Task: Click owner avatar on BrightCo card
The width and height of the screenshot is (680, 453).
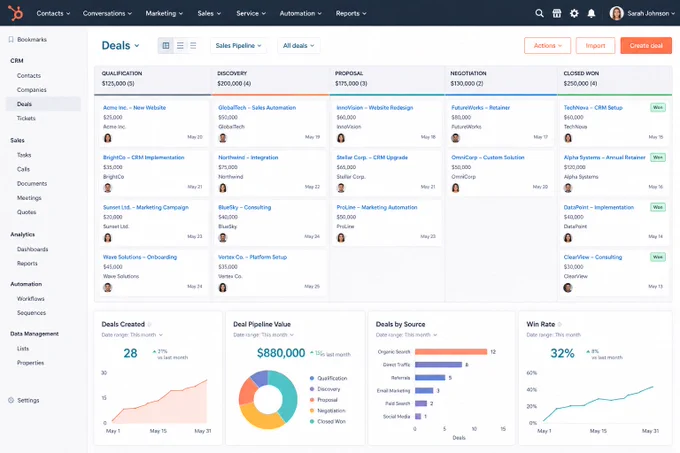Action: pos(108,188)
